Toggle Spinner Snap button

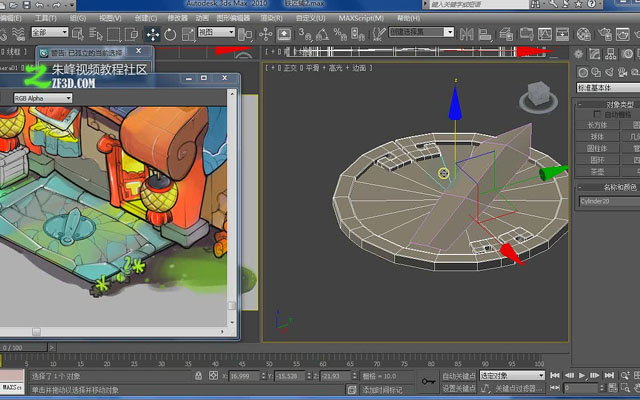point(358,34)
